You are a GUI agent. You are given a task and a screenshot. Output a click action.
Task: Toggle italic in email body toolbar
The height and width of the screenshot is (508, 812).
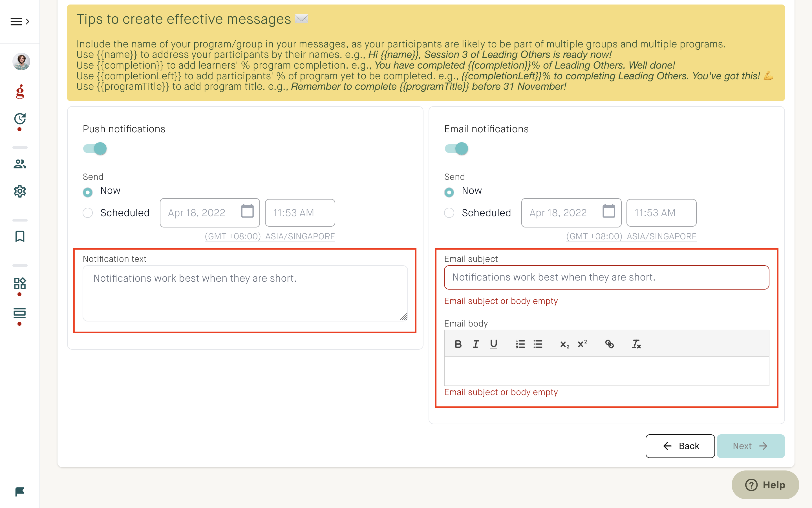tap(476, 344)
